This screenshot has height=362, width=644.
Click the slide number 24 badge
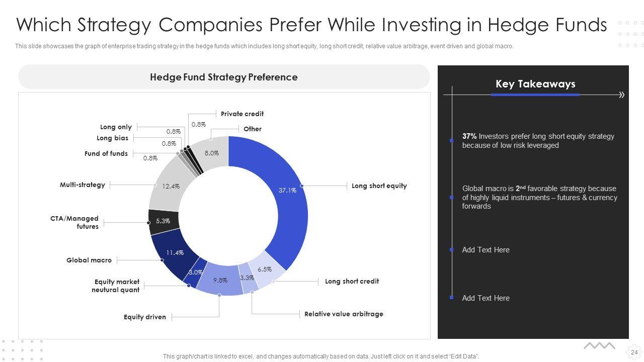(x=634, y=352)
